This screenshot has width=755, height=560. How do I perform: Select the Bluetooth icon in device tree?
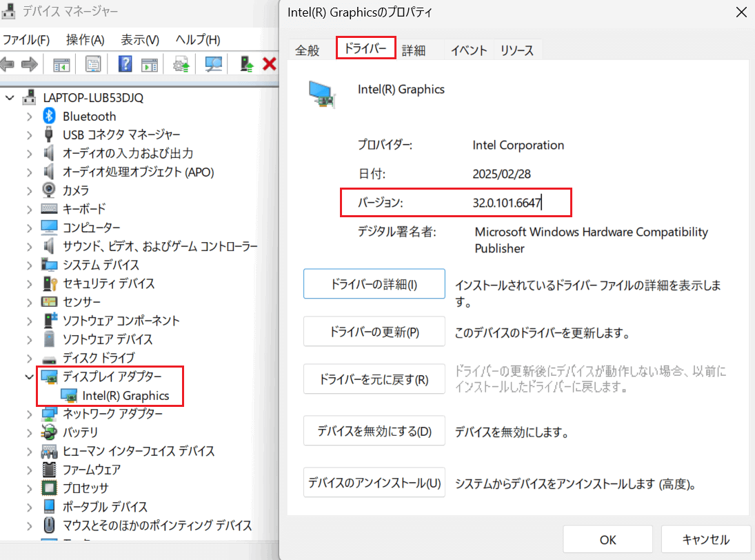pos(49,116)
